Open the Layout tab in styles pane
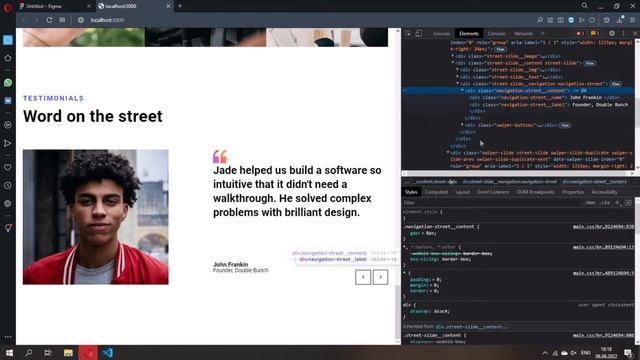The image size is (640, 360). click(462, 192)
